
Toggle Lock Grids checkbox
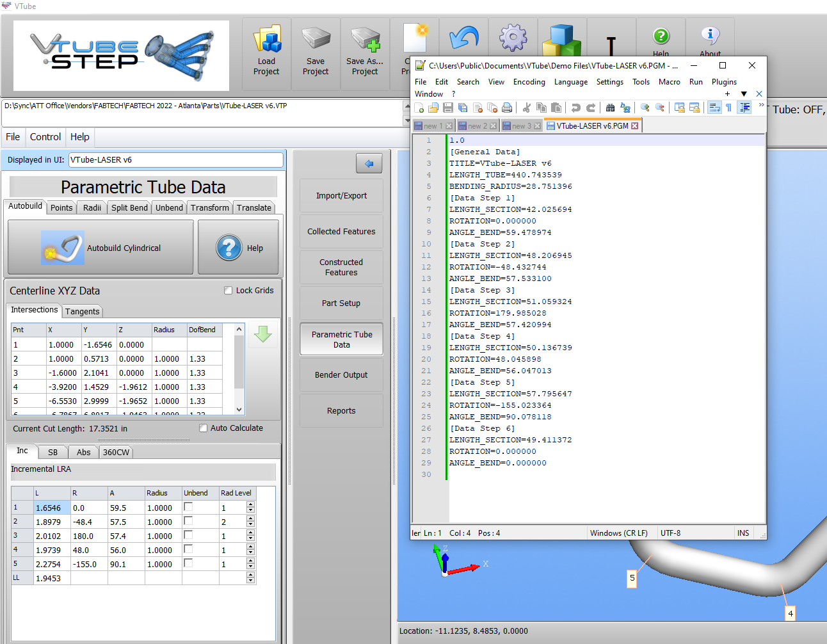(229, 291)
